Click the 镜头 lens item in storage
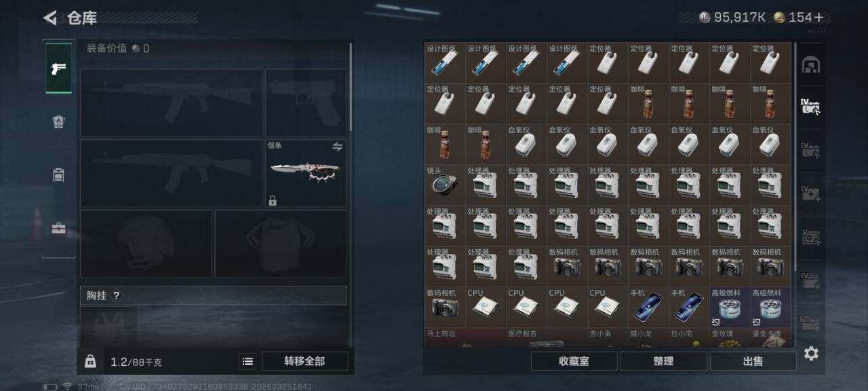Screen dimensions: 868x391 [445, 185]
